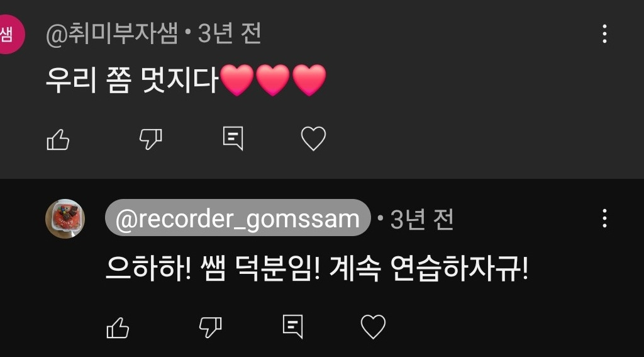Dislike the '으하하! 쌤 덕분임!' reply

tap(210, 327)
